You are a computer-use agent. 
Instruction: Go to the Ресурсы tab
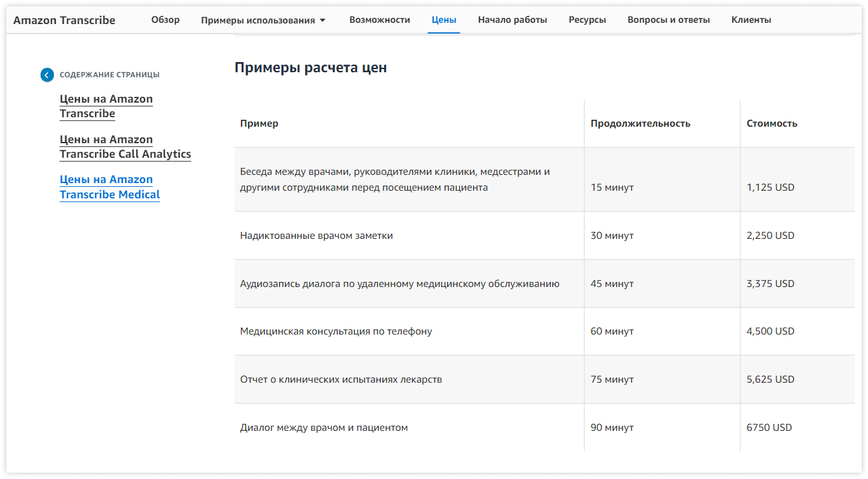[587, 20]
